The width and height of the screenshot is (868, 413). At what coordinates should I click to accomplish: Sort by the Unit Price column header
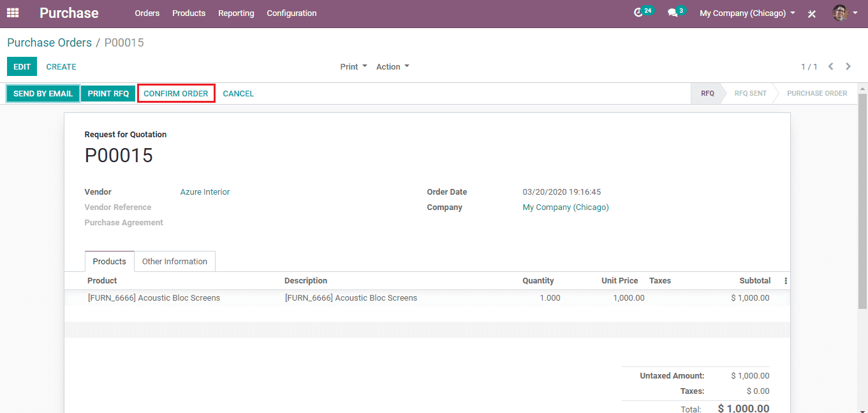(x=620, y=281)
